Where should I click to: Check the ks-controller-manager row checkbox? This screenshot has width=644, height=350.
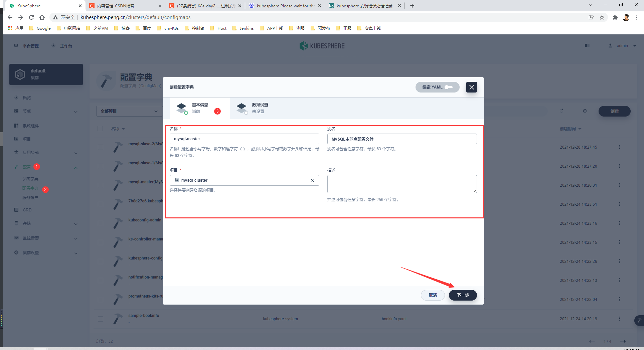100,242
